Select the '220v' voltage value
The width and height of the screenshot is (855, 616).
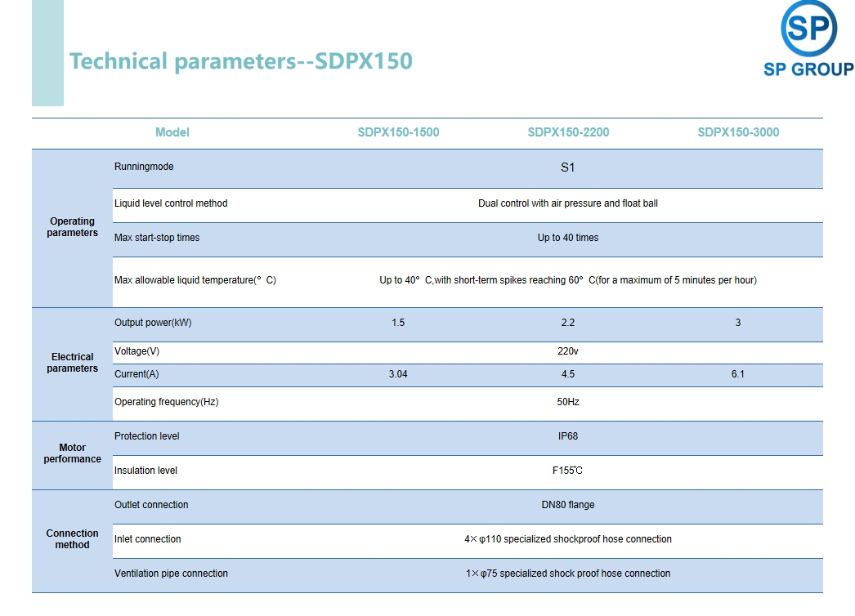coord(567,351)
